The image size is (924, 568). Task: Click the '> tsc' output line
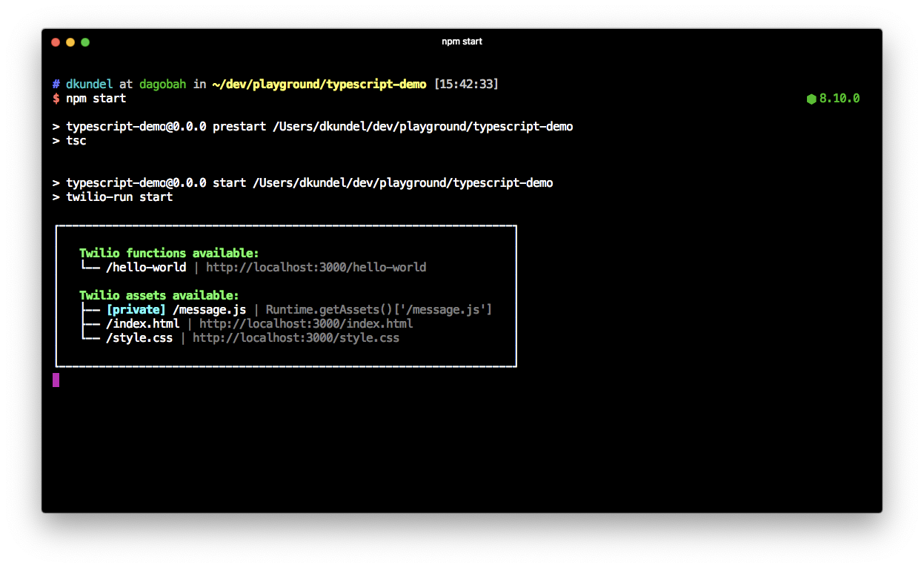point(69,140)
